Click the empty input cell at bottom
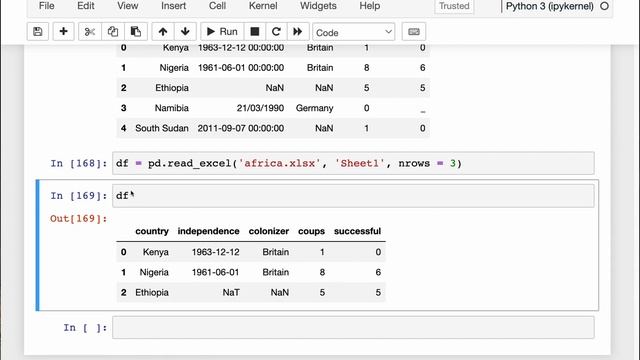This screenshot has height=360, width=640. (x=353, y=328)
